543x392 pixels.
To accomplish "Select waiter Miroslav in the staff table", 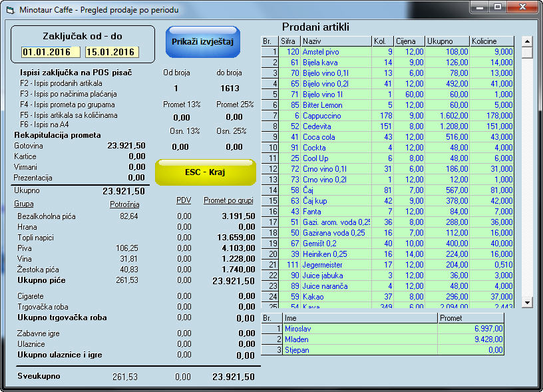I will click(x=359, y=329).
